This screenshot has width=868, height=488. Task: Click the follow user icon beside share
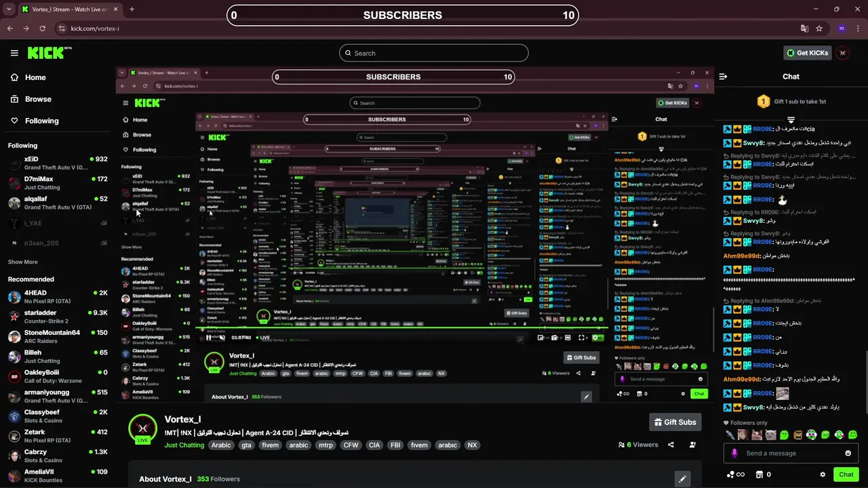(692, 445)
